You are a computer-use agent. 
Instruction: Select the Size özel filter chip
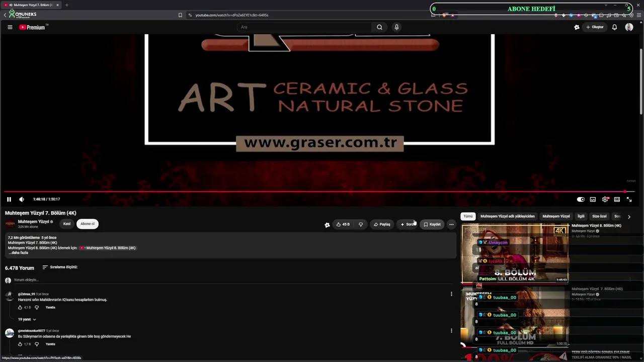point(599,216)
